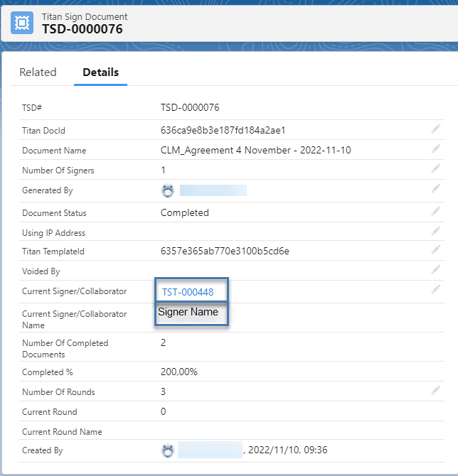Click edit pencil for Generated By
Screen dimensions: 458x476
pyautogui.click(x=435, y=189)
